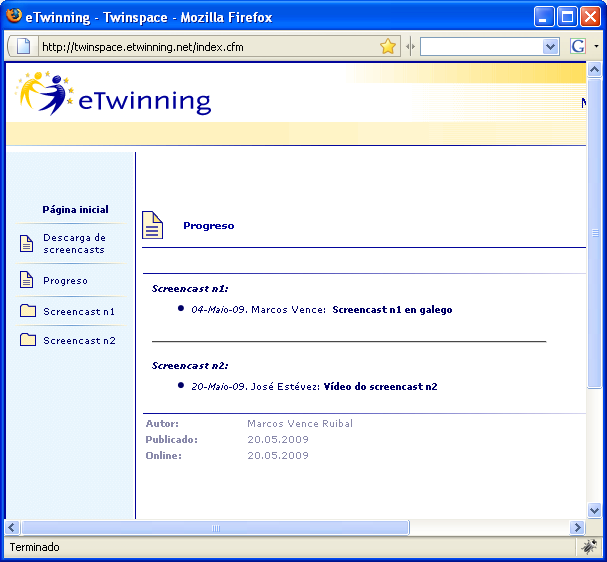The width and height of the screenshot is (607, 562).
Task: Bookmark this page with the star icon
Action: point(388,46)
